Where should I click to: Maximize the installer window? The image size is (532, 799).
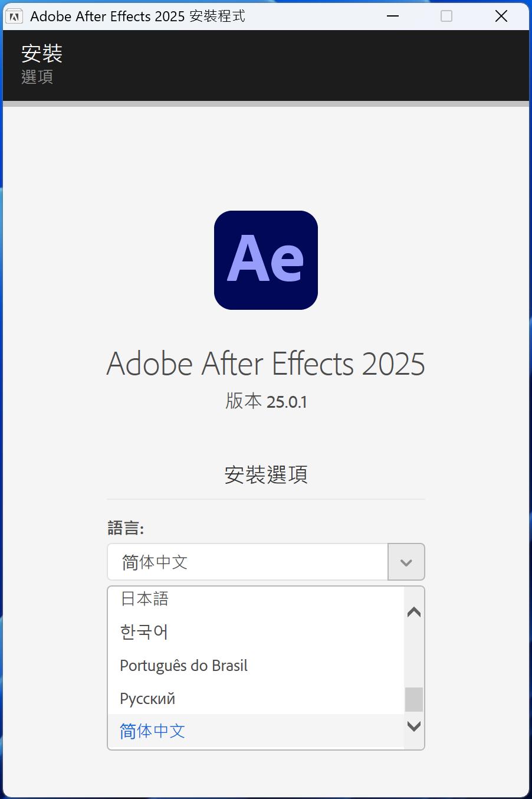coord(446,16)
